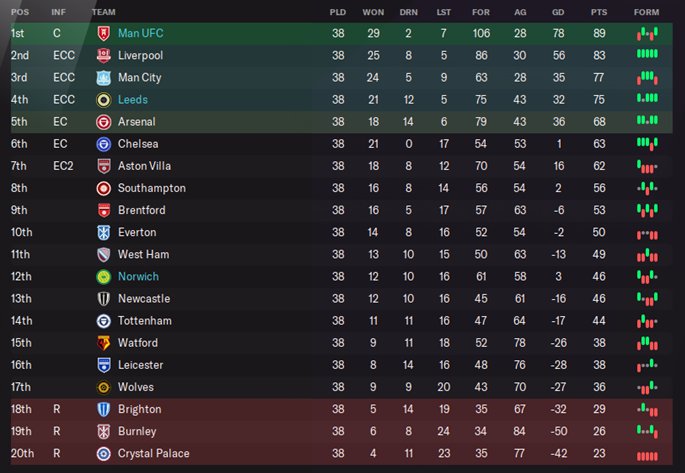Click the Norwich club badge icon
The width and height of the screenshot is (685, 473).
[104, 277]
